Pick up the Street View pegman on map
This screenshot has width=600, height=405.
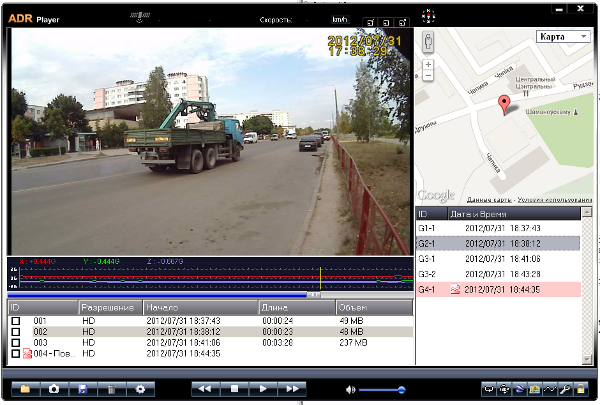click(x=428, y=41)
